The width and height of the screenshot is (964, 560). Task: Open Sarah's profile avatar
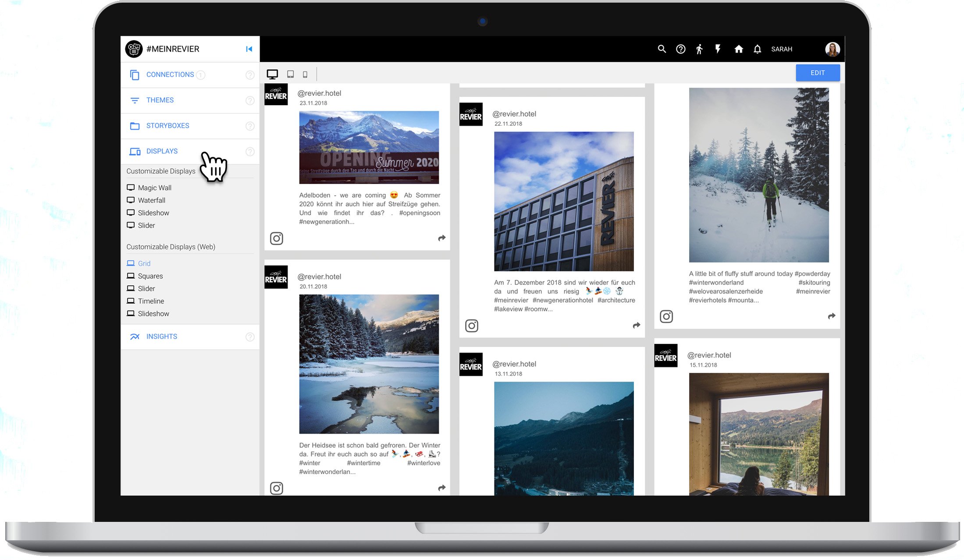(x=832, y=49)
